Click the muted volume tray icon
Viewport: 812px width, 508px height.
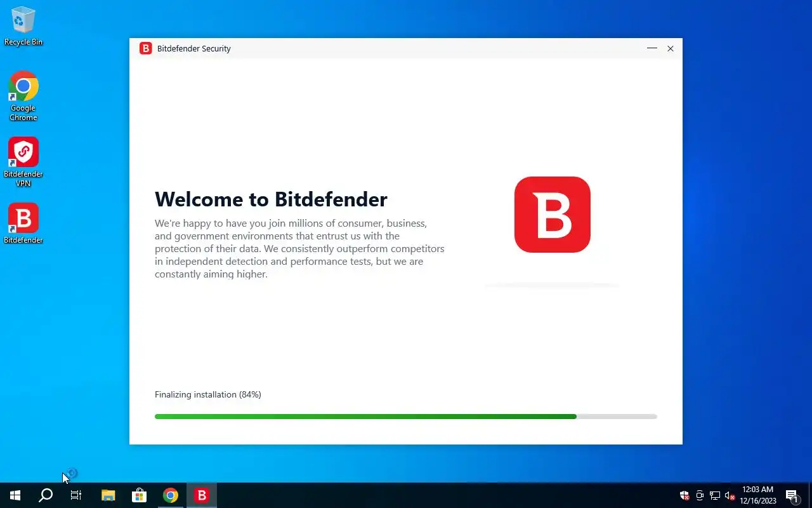(730, 495)
